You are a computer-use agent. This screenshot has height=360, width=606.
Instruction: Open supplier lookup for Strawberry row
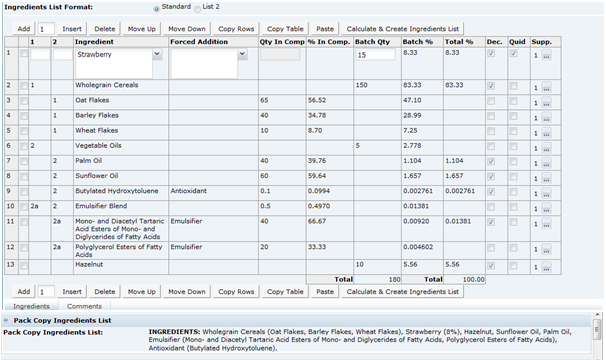[x=546, y=55]
